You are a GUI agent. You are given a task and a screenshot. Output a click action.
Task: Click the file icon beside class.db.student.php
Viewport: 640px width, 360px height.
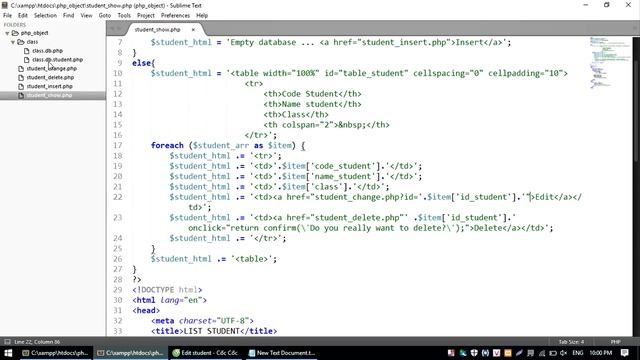27,60
